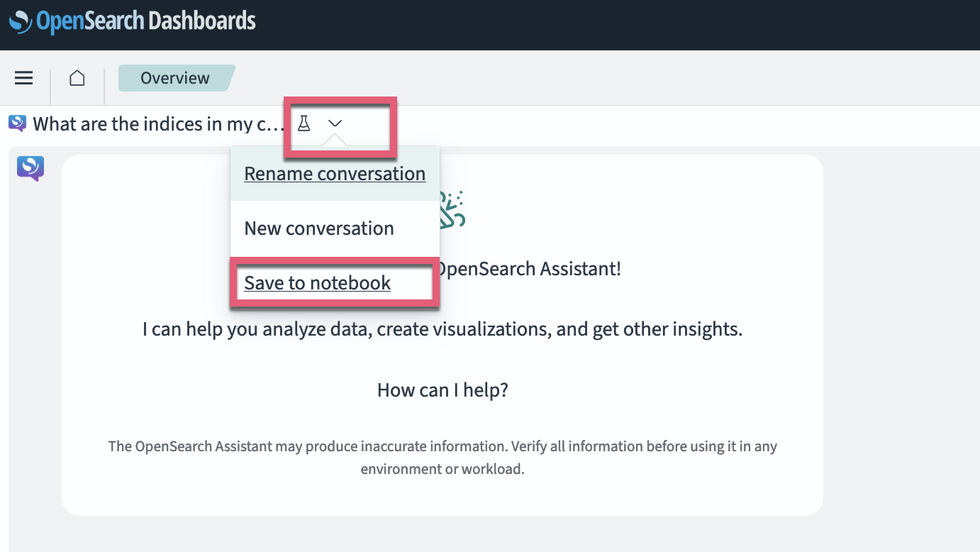Select Rename conversation from the menu

point(334,173)
